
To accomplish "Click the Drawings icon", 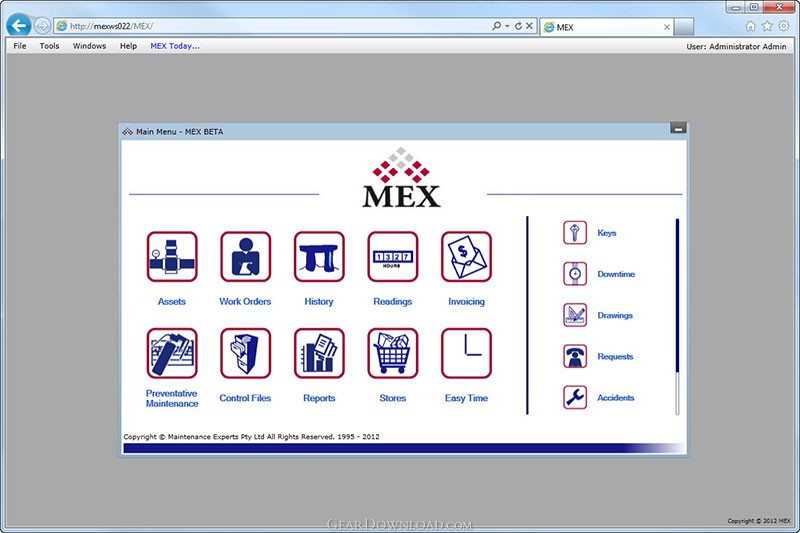I will coord(575,315).
